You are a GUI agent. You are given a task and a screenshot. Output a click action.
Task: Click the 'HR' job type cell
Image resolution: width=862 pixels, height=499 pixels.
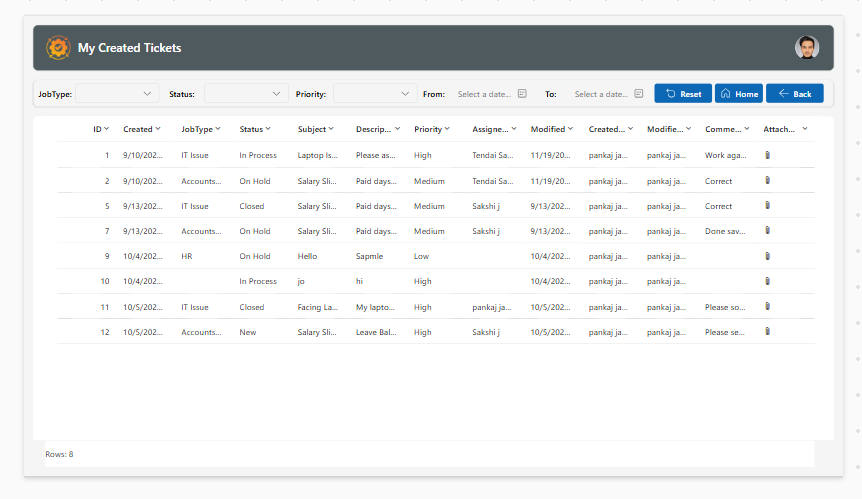point(187,256)
